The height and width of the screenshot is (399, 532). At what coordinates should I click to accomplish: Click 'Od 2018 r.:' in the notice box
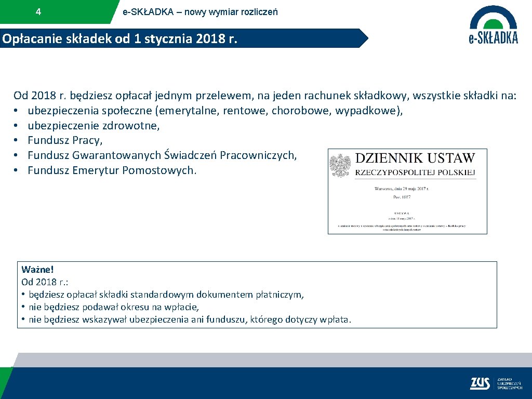coord(45,282)
